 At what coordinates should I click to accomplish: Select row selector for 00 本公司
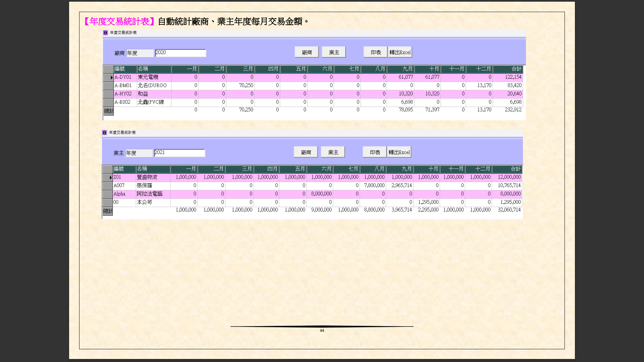coord(107,202)
